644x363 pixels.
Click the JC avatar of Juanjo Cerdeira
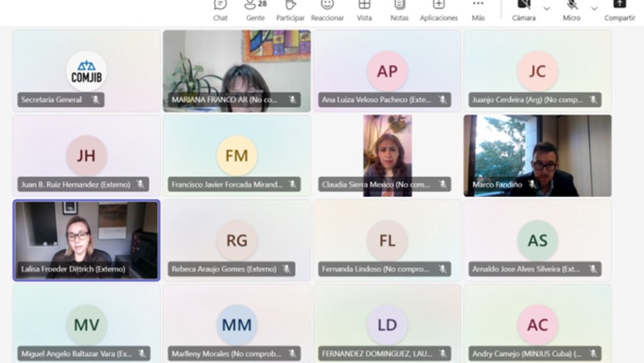(538, 72)
